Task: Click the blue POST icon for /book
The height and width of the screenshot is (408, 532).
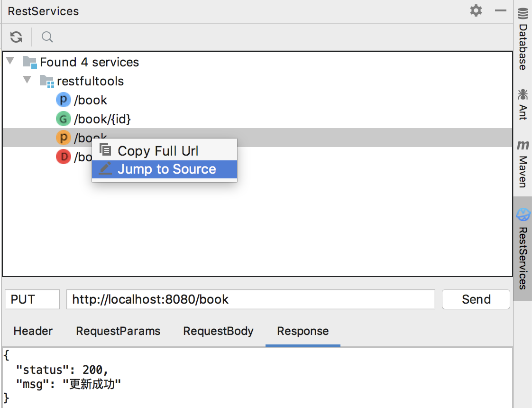Action: pos(63,100)
